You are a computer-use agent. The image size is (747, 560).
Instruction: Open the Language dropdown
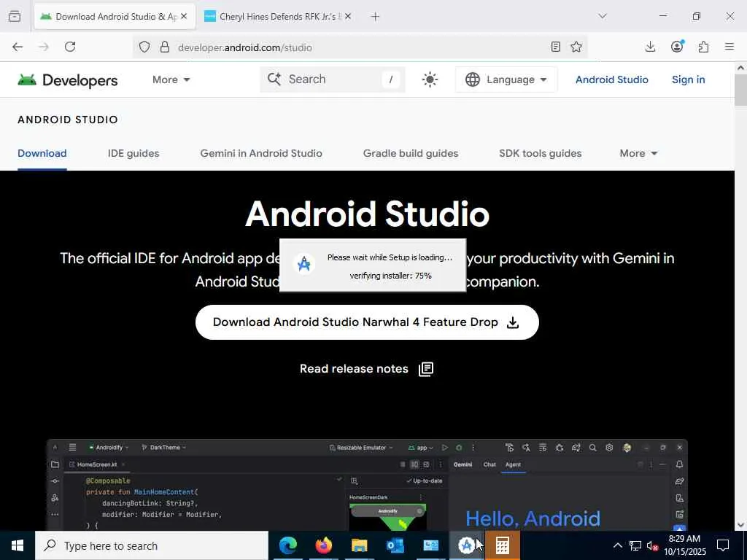coord(506,79)
